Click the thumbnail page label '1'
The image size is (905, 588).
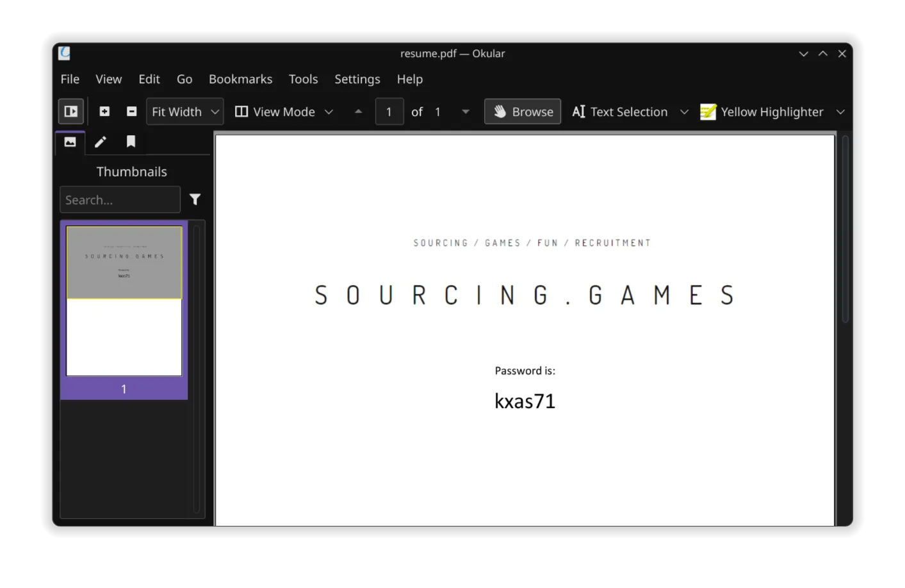pos(124,389)
